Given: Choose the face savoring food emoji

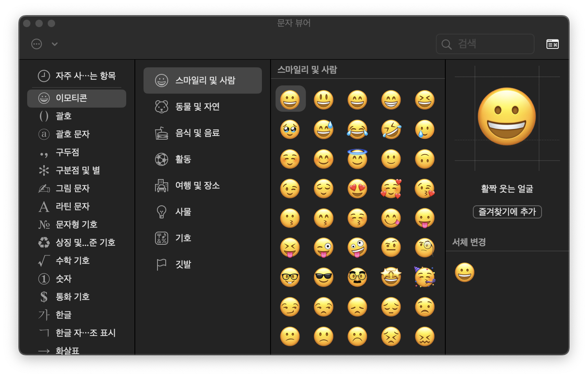Looking at the screenshot, I should click(391, 218).
